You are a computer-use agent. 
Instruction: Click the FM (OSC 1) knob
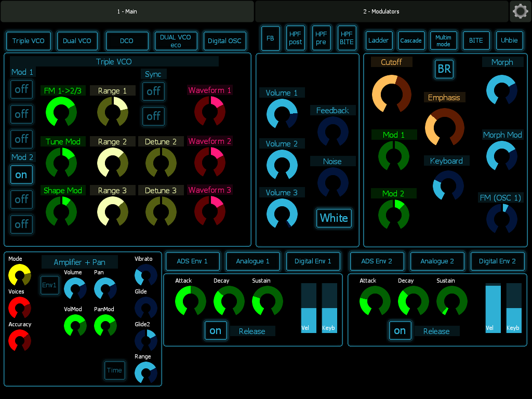[502, 219]
